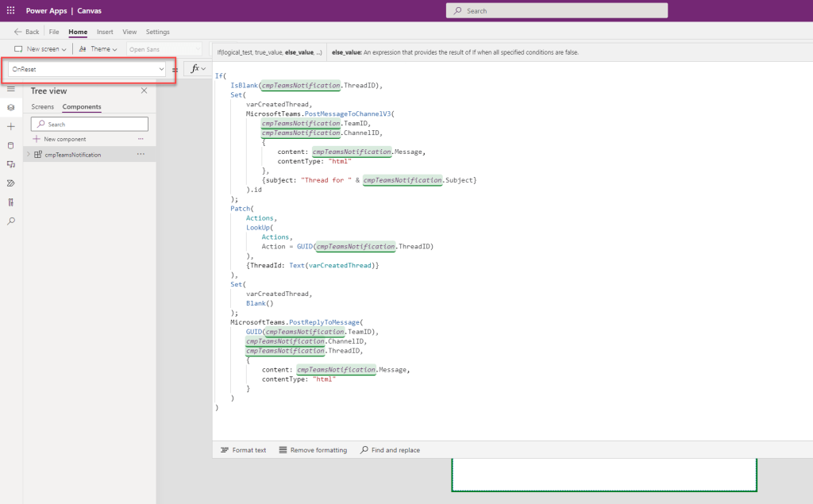Click the magnifier search icon in sidebar

click(x=11, y=221)
